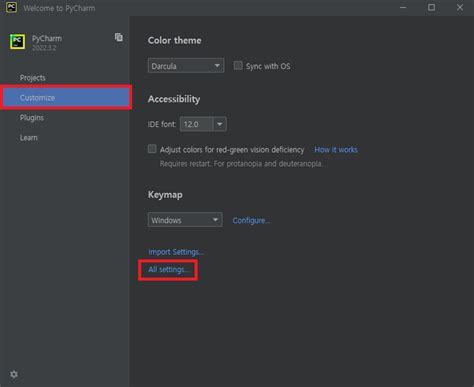Open the Windows keymap dropdown

[x=185, y=220]
